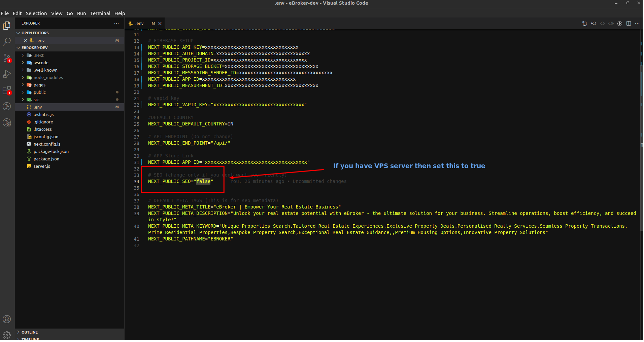Open the Run and Debug view
The image size is (644, 342).
pos(7,74)
